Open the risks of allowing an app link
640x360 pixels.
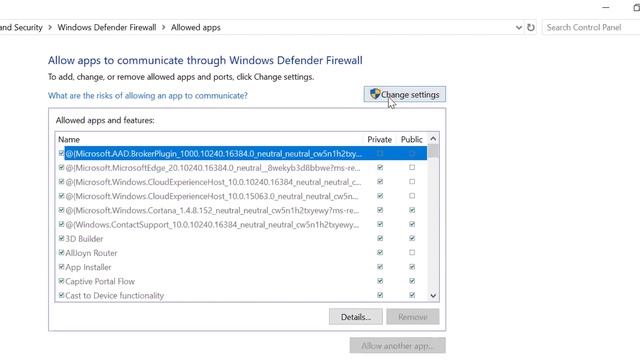(x=148, y=96)
